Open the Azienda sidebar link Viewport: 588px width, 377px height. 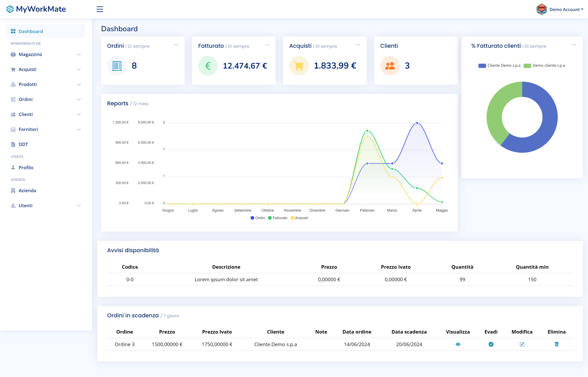tap(27, 190)
